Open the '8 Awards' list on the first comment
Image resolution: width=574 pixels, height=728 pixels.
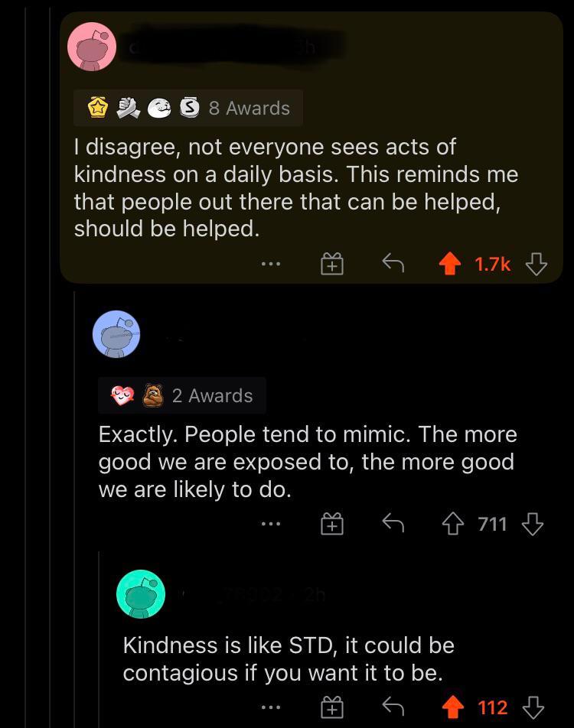[x=251, y=108]
